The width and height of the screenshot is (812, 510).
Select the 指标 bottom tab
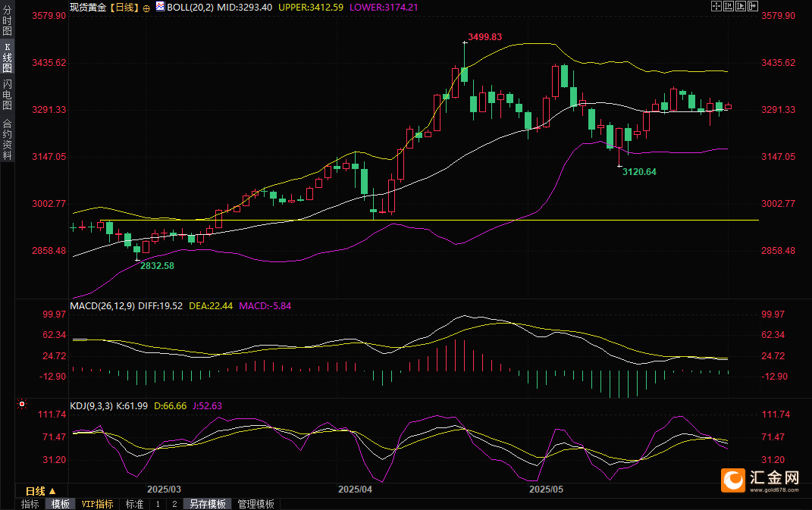point(30,504)
